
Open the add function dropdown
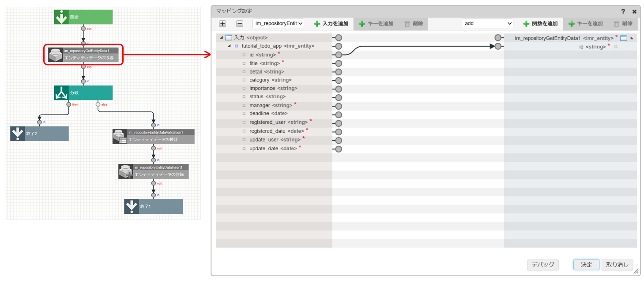coord(487,23)
